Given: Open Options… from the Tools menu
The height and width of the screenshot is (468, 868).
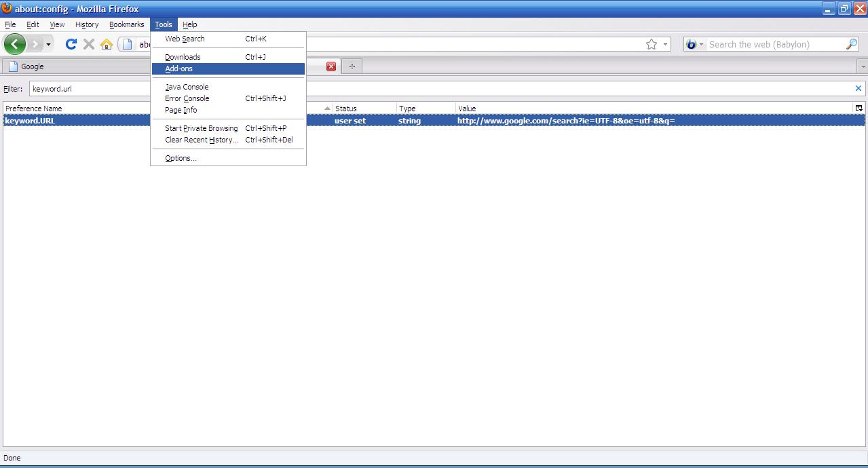Looking at the screenshot, I should pos(181,158).
